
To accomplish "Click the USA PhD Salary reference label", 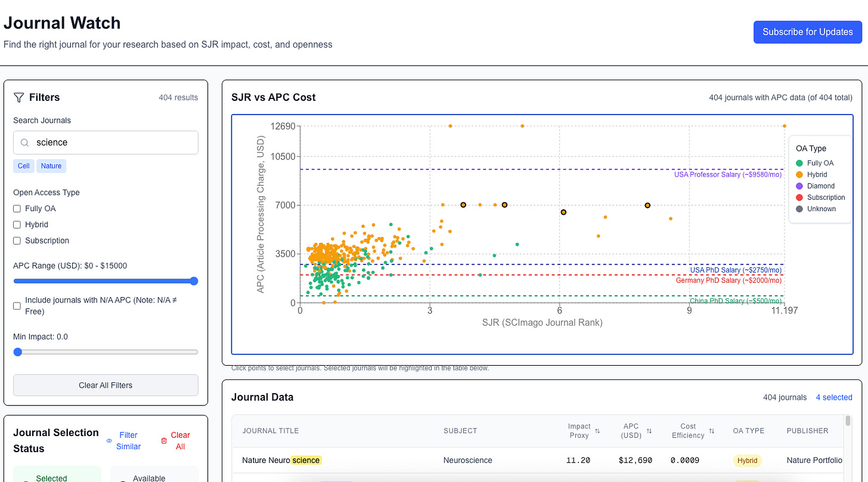I will click(x=736, y=270).
